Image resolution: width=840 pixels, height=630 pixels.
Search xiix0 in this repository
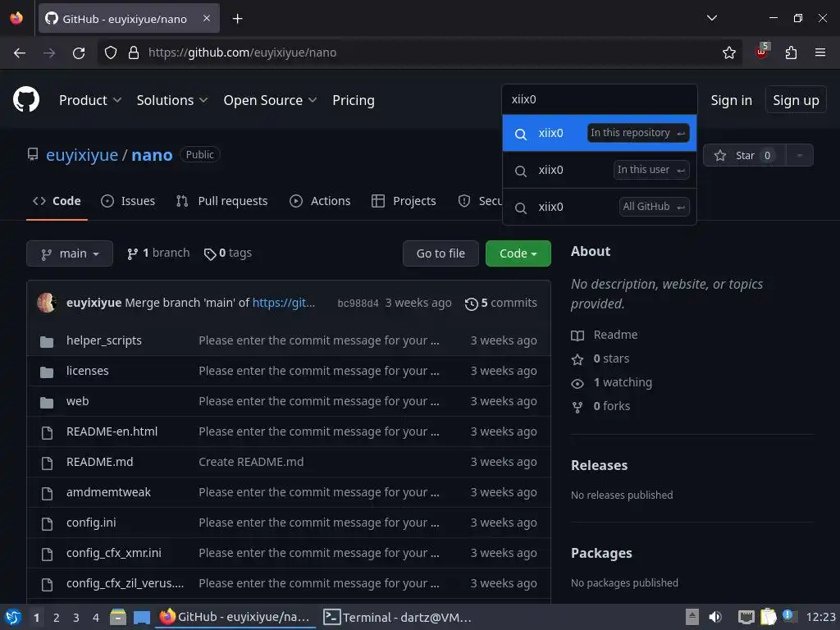click(x=600, y=133)
